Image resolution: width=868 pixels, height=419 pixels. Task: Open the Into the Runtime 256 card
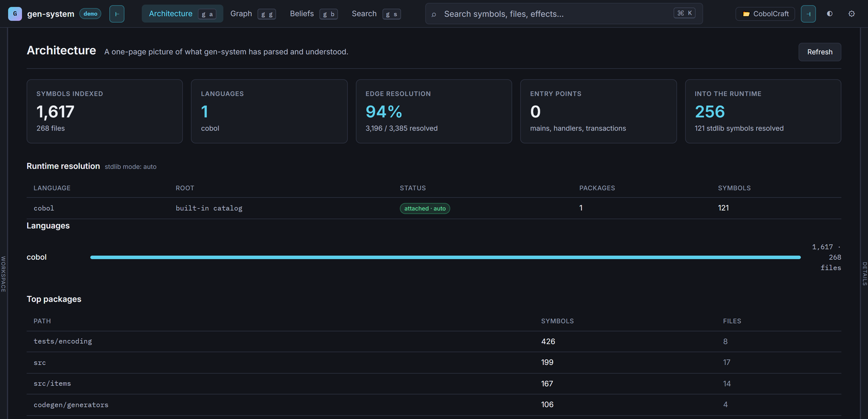pos(763,111)
